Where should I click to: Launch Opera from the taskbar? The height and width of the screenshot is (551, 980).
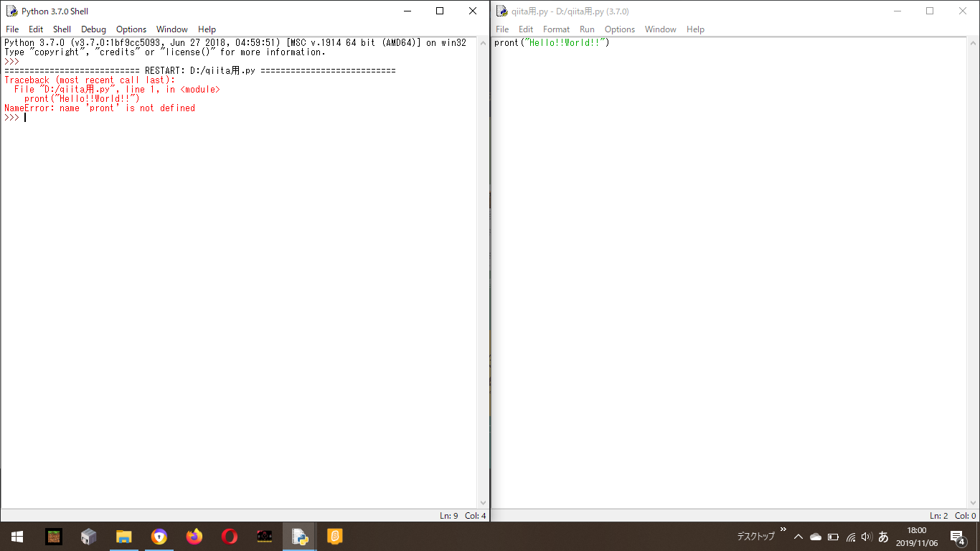[x=229, y=536]
